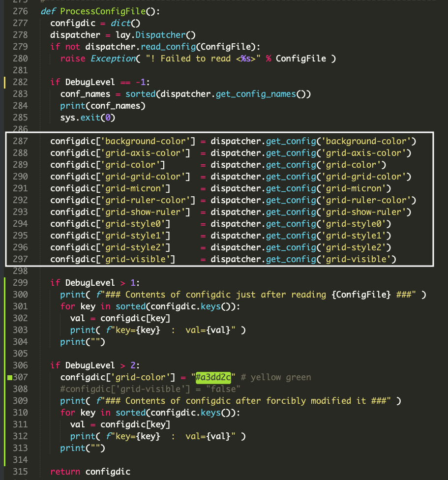This screenshot has width=448, height=480.
Task: Click sys.exit(0) on line 285
Action: point(88,118)
